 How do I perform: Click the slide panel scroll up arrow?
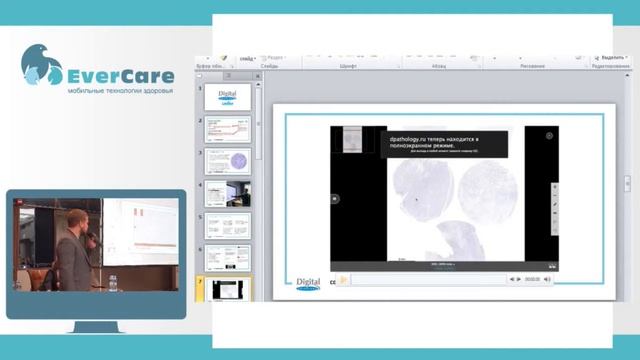(258, 84)
